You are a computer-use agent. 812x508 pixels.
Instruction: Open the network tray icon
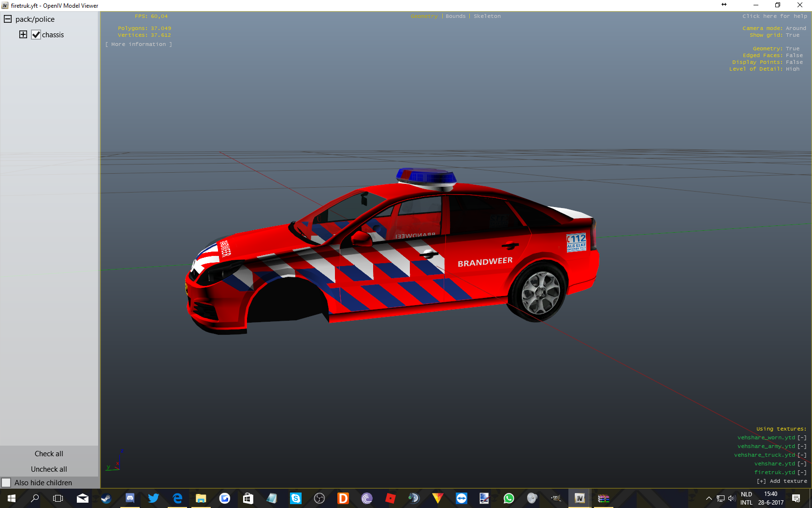(x=721, y=498)
